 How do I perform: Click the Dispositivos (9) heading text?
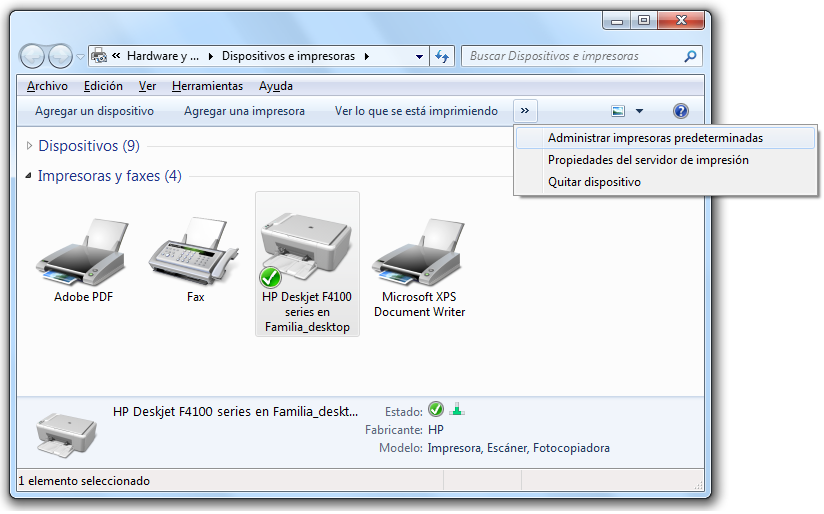[x=89, y=146]
